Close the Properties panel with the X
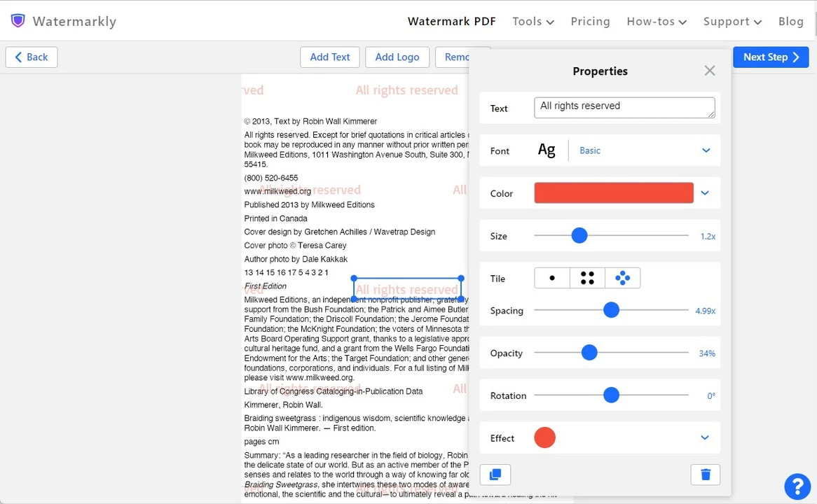817x504 pixels. click(x=710, y=71)
